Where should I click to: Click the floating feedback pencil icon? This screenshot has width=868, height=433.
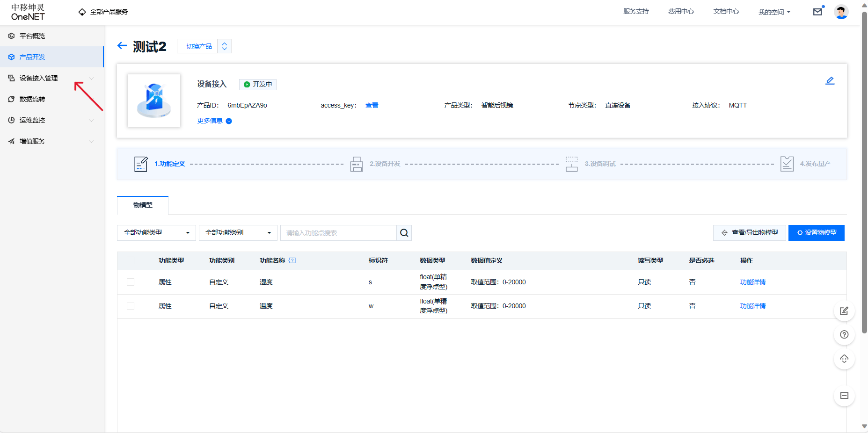[844, 311]
